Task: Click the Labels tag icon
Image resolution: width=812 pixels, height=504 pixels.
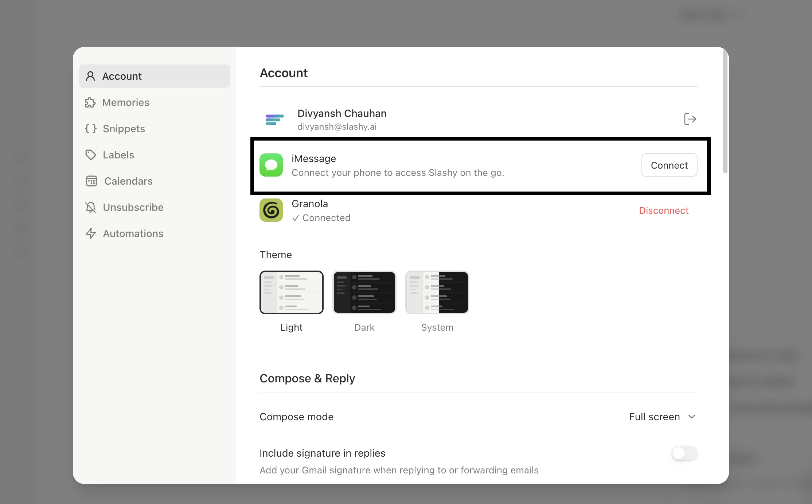Action: pos(91,155)
